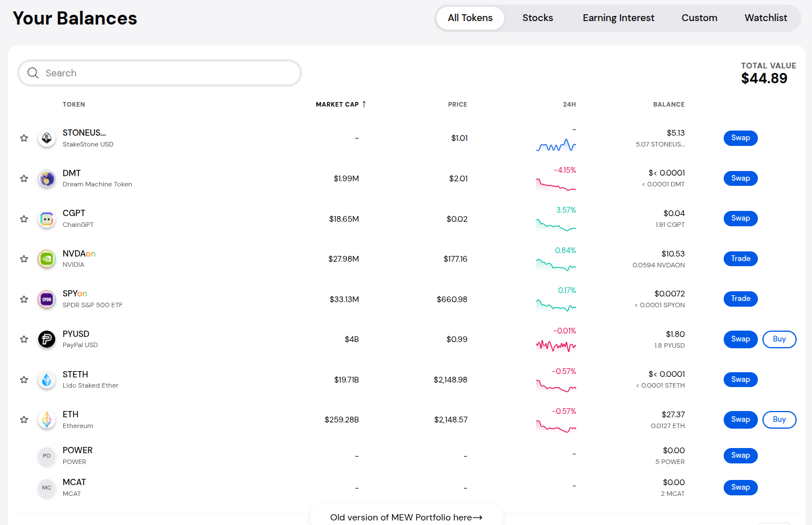The image size is (812, 525).
Task: Sort by the PRICE column header
Action: tap(458, 104)
